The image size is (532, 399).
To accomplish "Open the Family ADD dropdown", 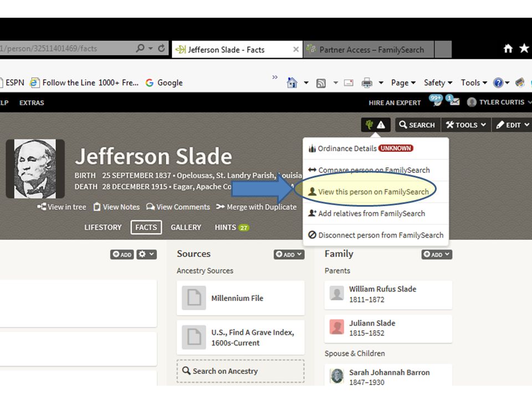I will [x=437, y=254].
